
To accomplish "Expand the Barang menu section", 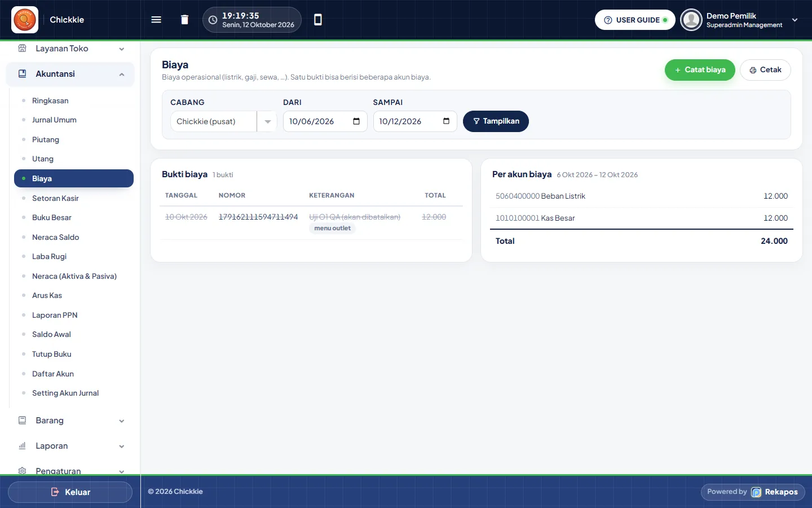I will [70, 421].
